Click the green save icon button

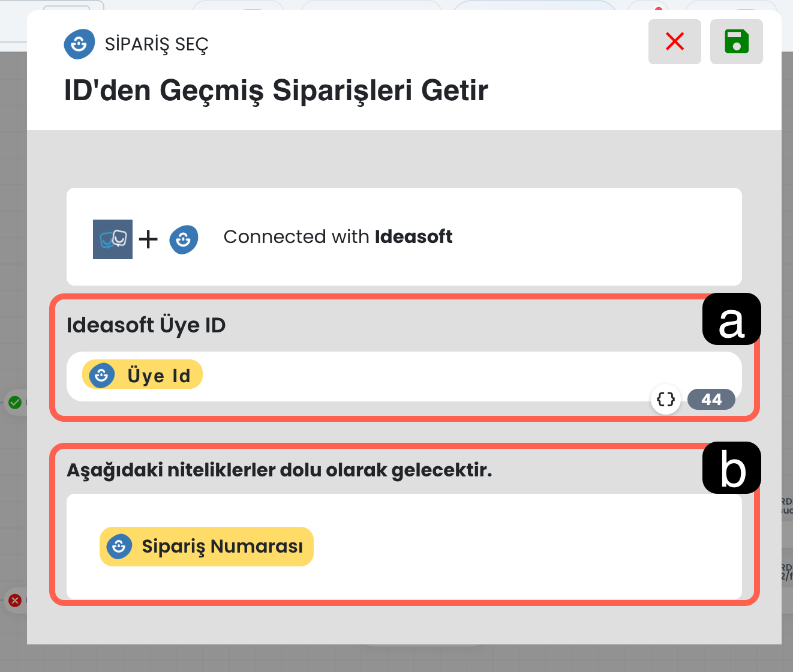(736, 41)
